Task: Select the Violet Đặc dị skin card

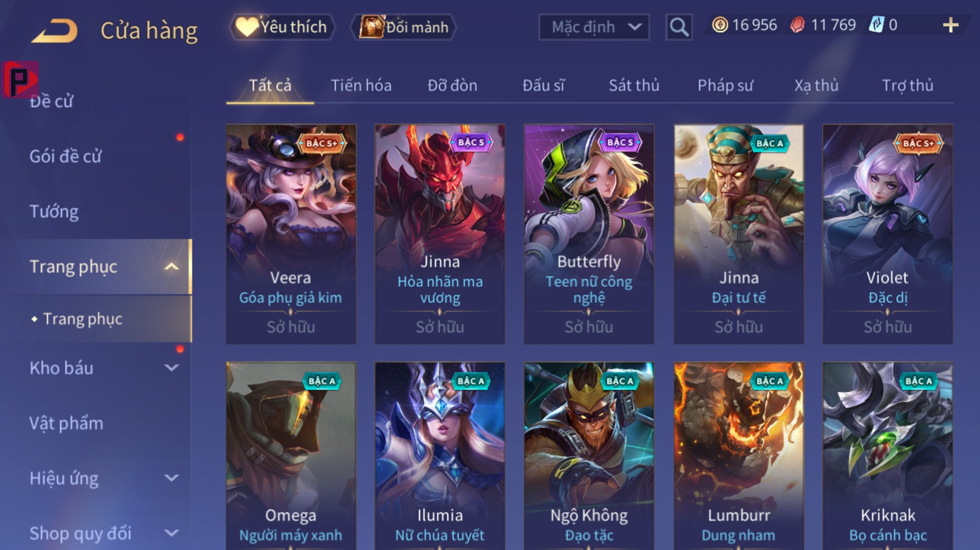Action: [x=888, y=234]
